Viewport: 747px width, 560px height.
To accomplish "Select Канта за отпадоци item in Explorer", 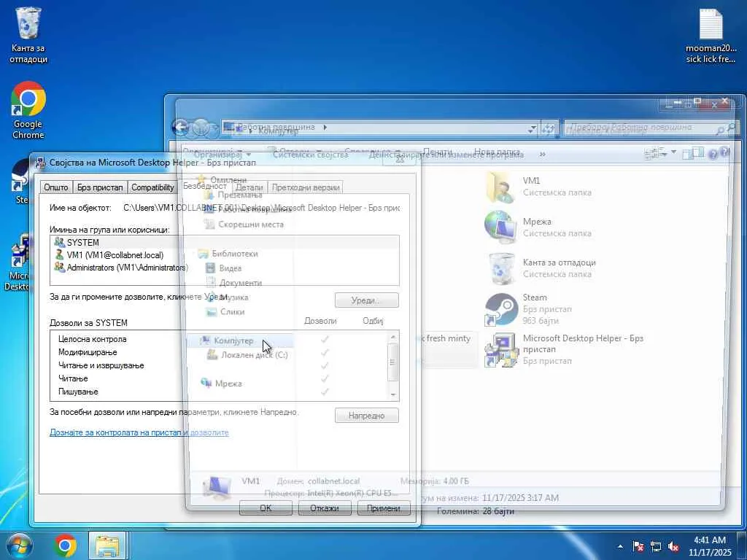I will (541, 268).
